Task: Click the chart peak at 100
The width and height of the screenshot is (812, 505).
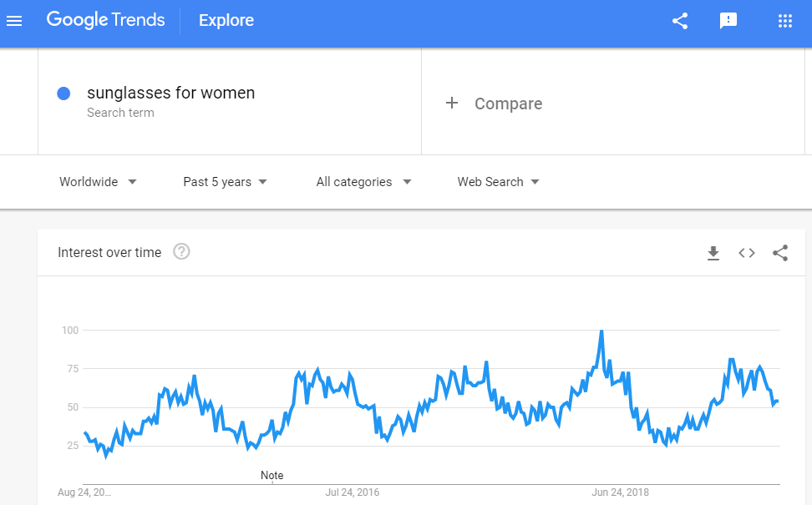Action: [x=601, y=331]
